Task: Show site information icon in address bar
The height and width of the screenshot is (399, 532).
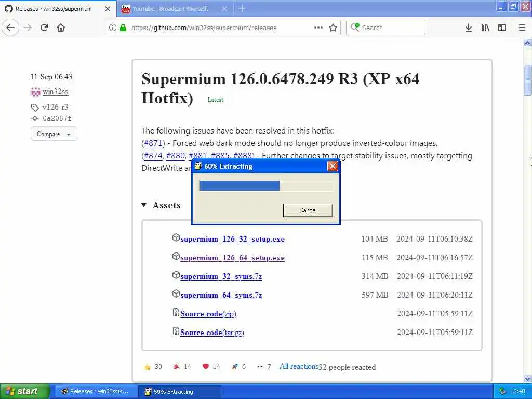Action: pyautogui.click(x=112, y=28)
